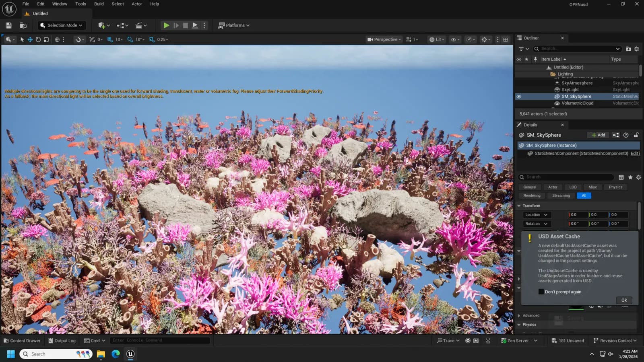Click the Unreal Engine taskbar icon
Viewport: 644px width, 362px height.
click(130, 354)
